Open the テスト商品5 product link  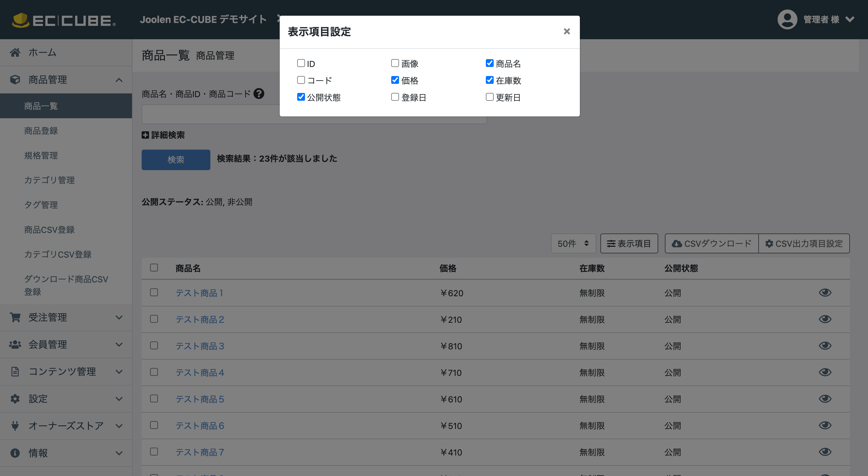click(200, 399)
